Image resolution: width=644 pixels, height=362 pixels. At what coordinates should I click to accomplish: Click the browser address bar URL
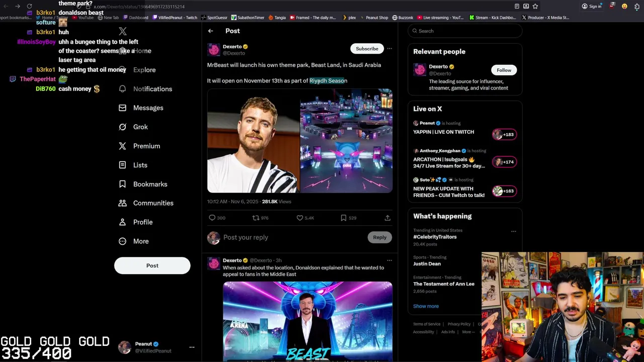(x=139, y=7)
